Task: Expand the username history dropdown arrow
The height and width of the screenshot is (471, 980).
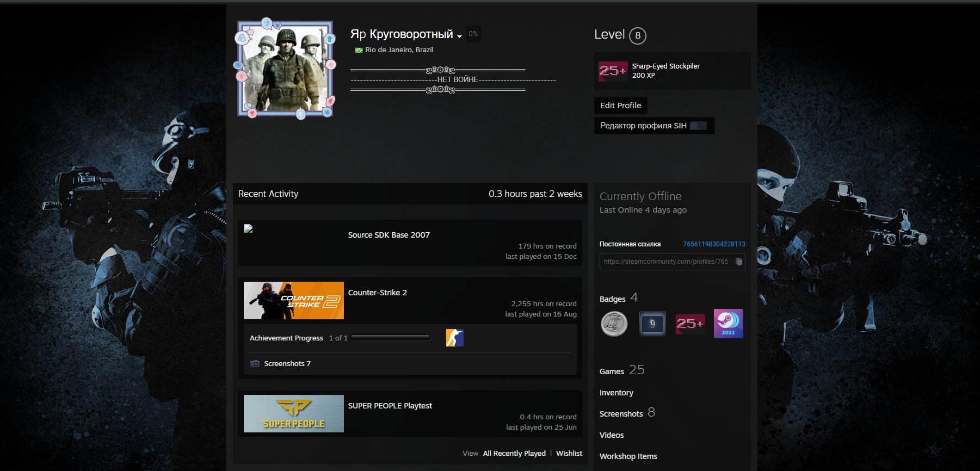Action: pos(459,36)
